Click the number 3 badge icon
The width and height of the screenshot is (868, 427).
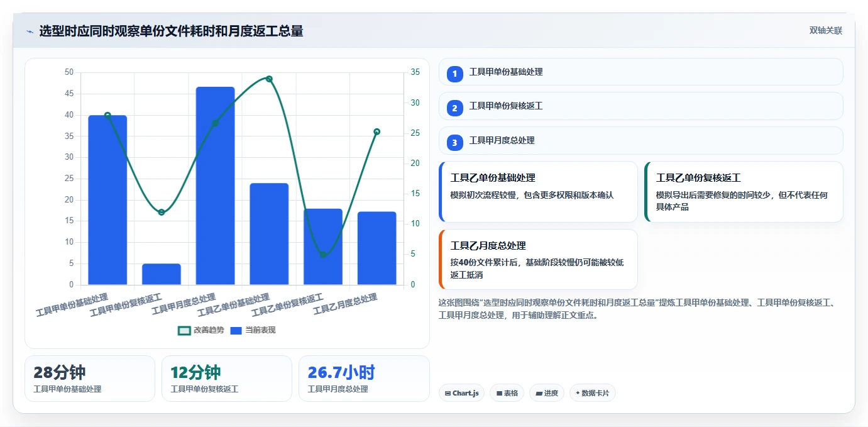455,142
